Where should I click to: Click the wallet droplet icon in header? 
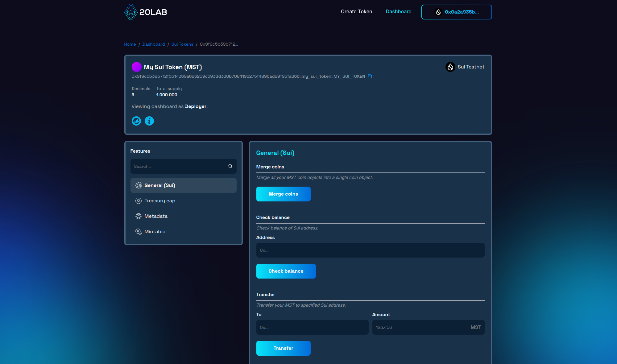point(438,12)
